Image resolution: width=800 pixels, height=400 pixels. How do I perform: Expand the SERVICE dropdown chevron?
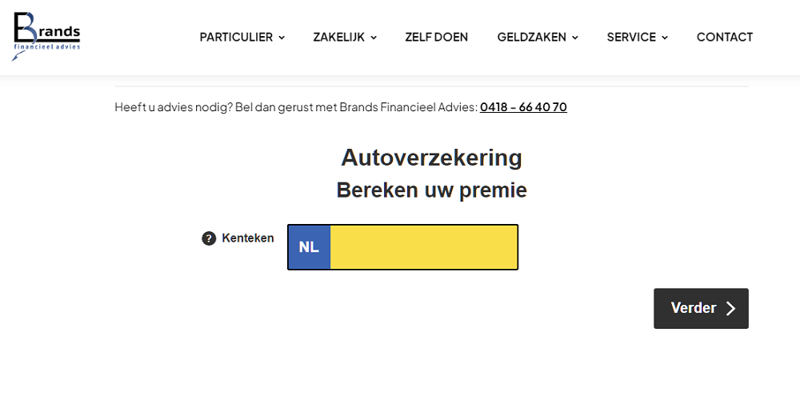click(665, 38)
